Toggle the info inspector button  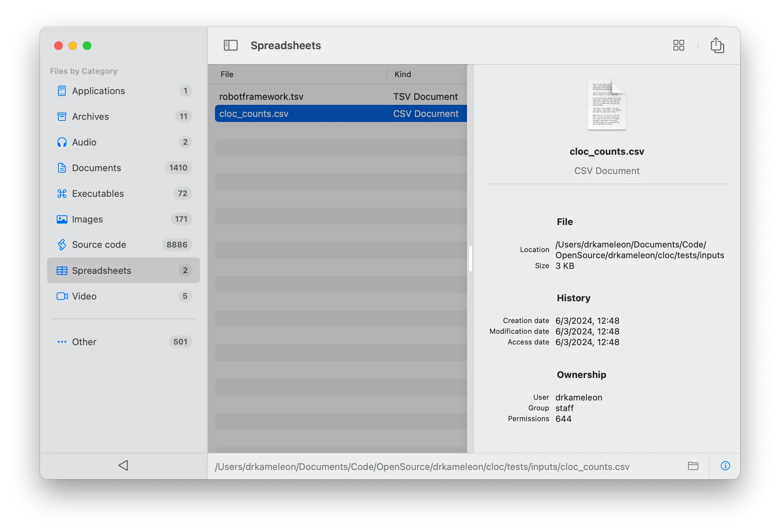pyautogui.click(x=725, y=466)
